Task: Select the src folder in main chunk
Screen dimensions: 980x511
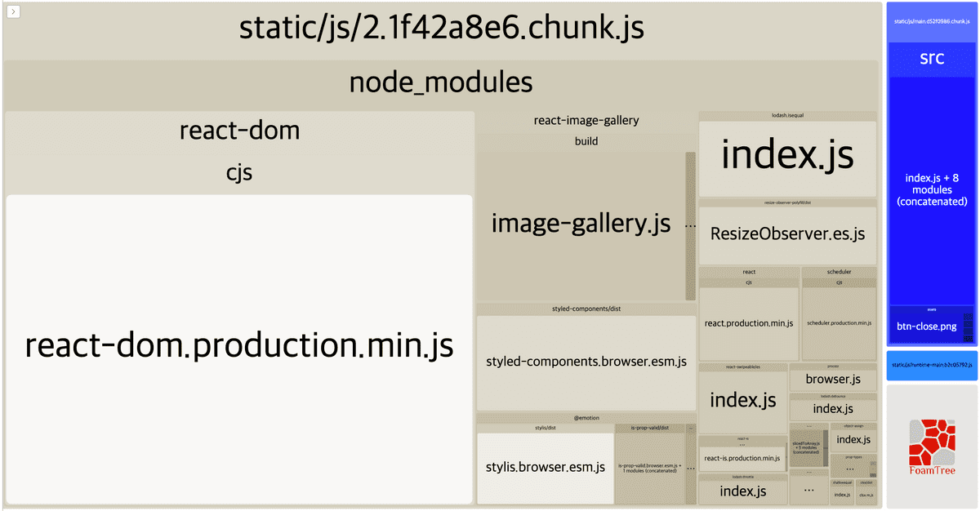Action: (931, 59)
